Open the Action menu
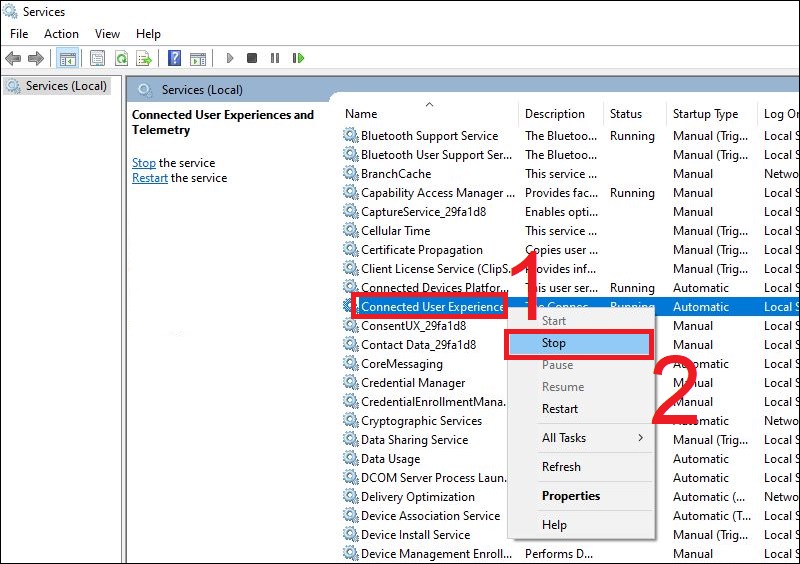Image resolution: width=800 pixels, height=564 pixels. click(x=61, y=34)
